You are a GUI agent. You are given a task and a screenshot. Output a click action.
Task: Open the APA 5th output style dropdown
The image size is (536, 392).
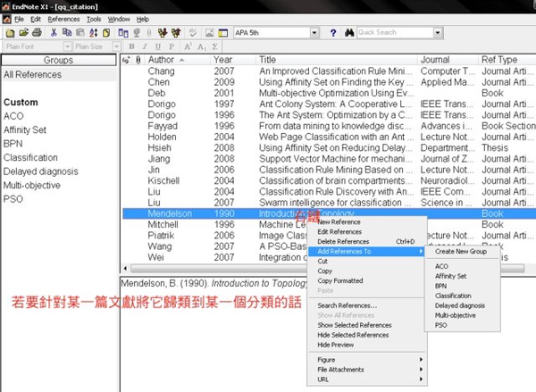point(314,33)
